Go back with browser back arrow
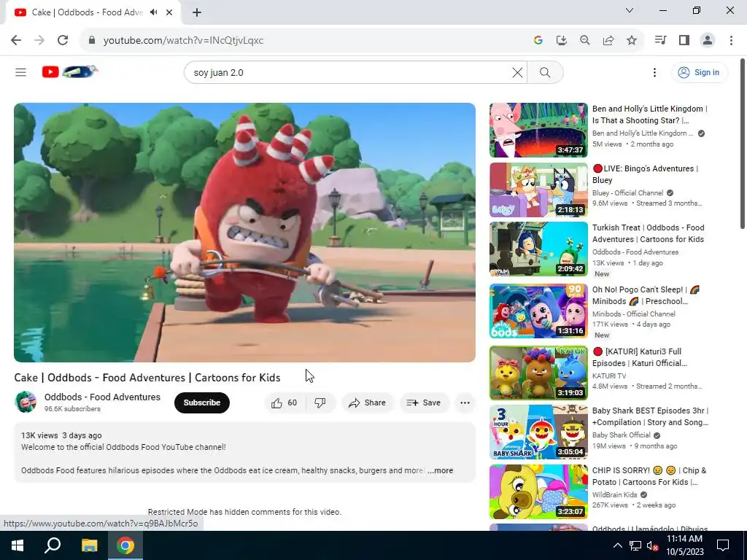Screen dimensions: 747x560 (x=16, y=41)
